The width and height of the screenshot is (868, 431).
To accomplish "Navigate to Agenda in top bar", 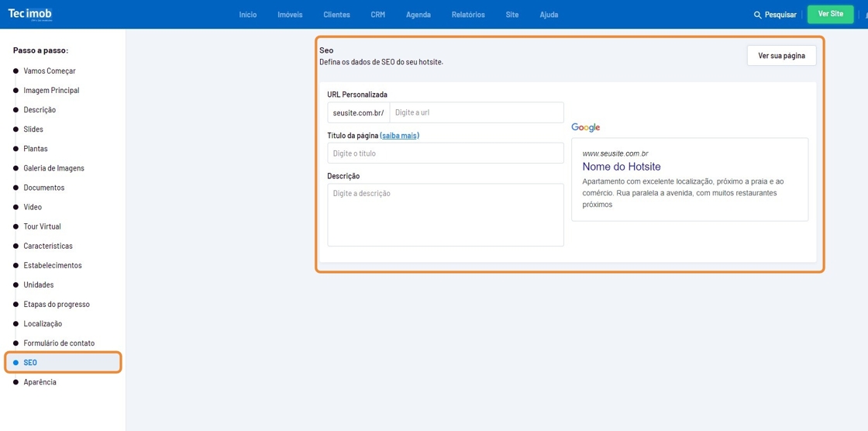I will click(x=418, y=15).
